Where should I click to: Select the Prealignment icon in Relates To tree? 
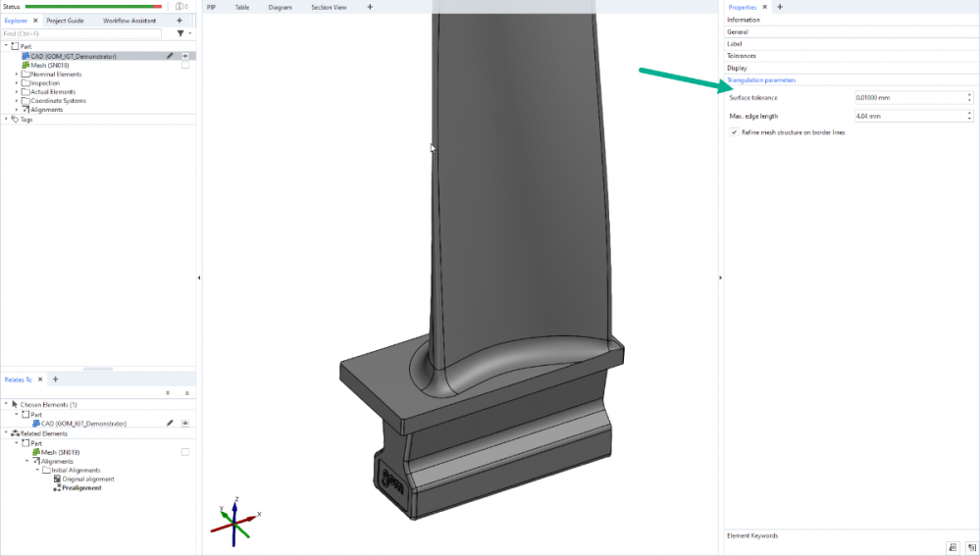pos(57,487)
